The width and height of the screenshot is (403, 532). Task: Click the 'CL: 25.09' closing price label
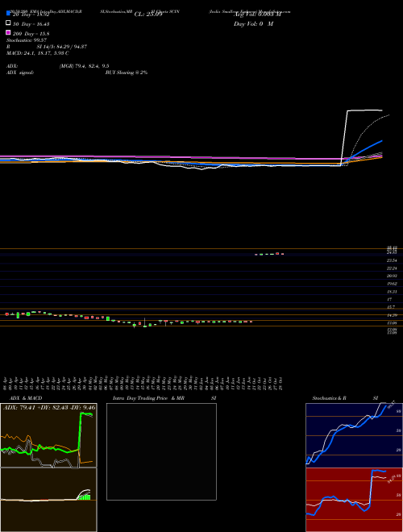click(x=148, y=15)
